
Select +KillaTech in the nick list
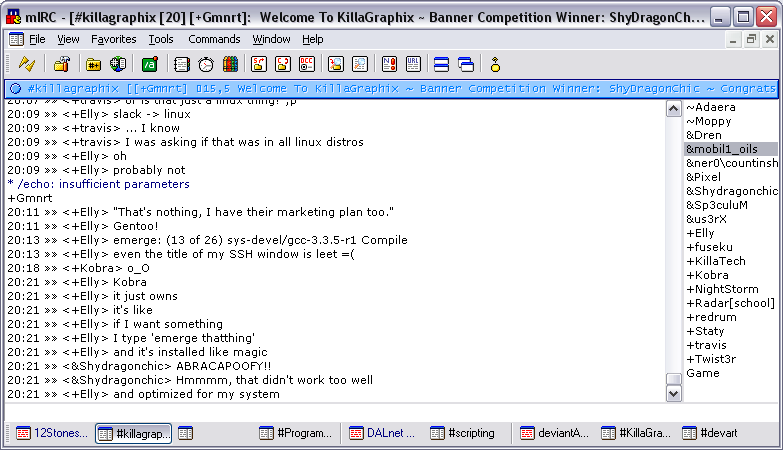pyautogui.click(x=716, y=261)
